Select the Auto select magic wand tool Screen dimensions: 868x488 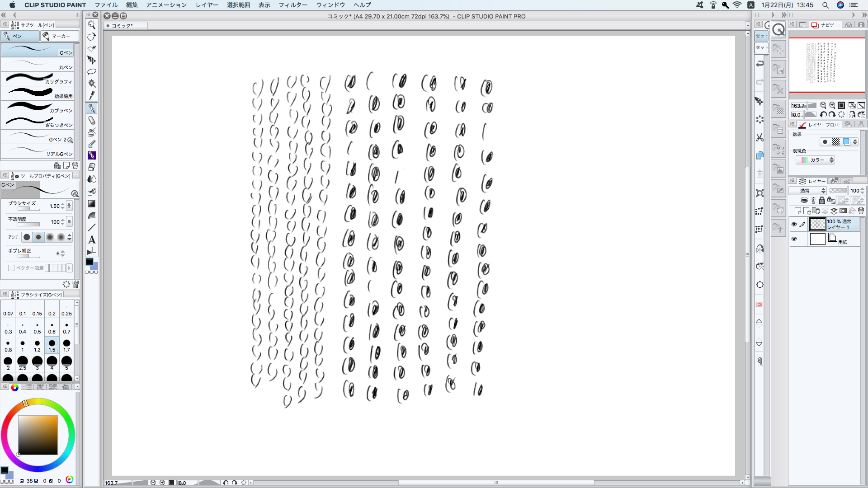pos(92,84)
